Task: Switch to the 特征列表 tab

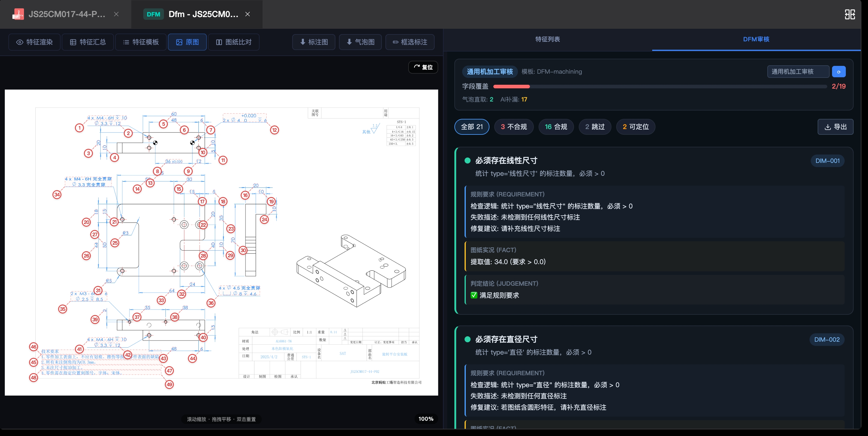Action: pyautogui.click(x=548, y=40)
